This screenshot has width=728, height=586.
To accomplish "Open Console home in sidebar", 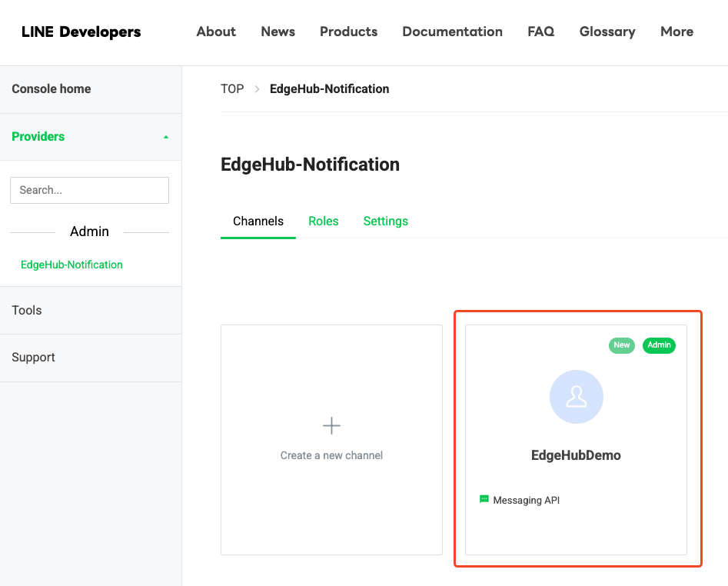I will 51,89.
